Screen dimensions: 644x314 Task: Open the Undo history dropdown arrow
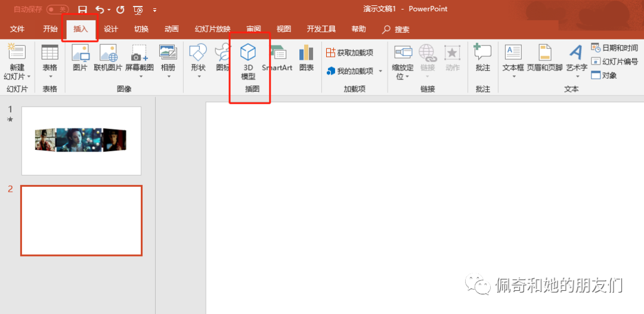[x=109, y=10]
